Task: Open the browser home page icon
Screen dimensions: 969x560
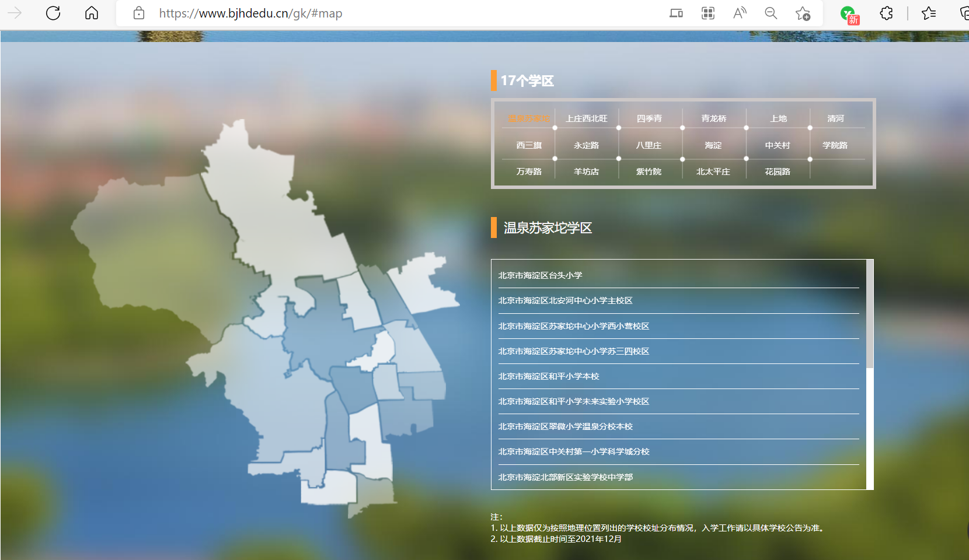Action: point(92,13)
